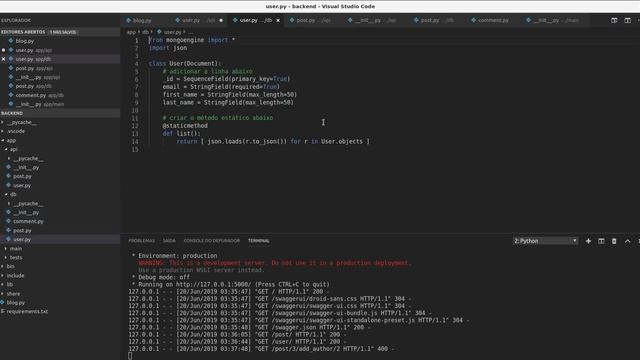Open comment.py in the db folder

pyautogui.click(x=28, y=221)
